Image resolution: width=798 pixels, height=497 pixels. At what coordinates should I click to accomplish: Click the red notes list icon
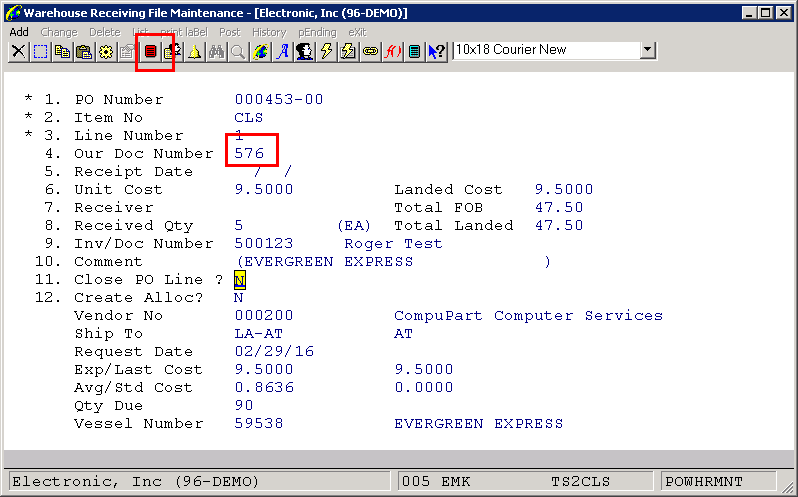(150, 51)
